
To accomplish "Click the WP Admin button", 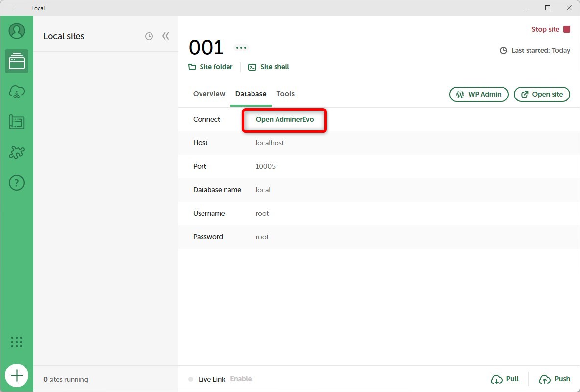I will click(x=479, y=94).
